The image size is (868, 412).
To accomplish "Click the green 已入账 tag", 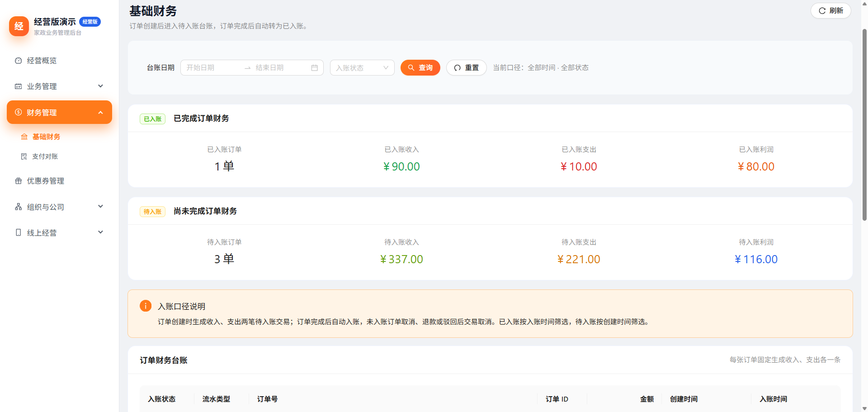I will pos(153,119).
